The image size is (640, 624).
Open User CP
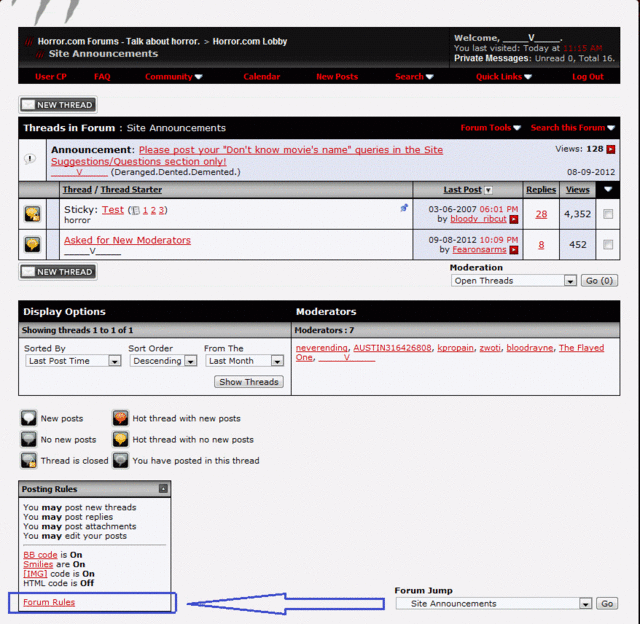click(x=51, y=77)
